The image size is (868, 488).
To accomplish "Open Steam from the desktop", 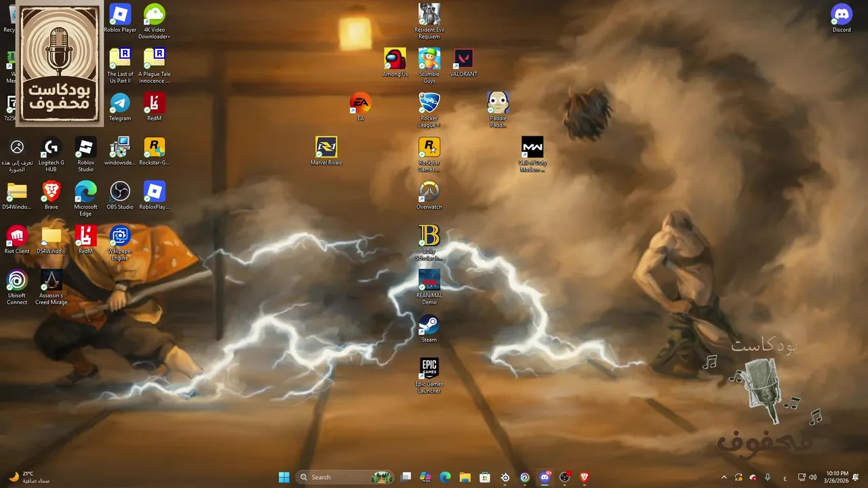I will click(x=429, y=329).
